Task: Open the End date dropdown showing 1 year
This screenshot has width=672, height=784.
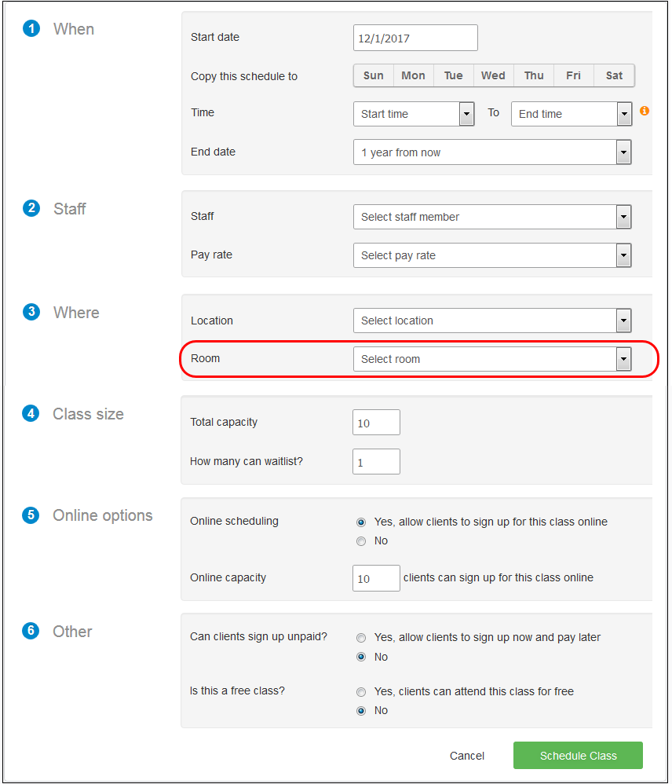Action: tap(623, 152)
